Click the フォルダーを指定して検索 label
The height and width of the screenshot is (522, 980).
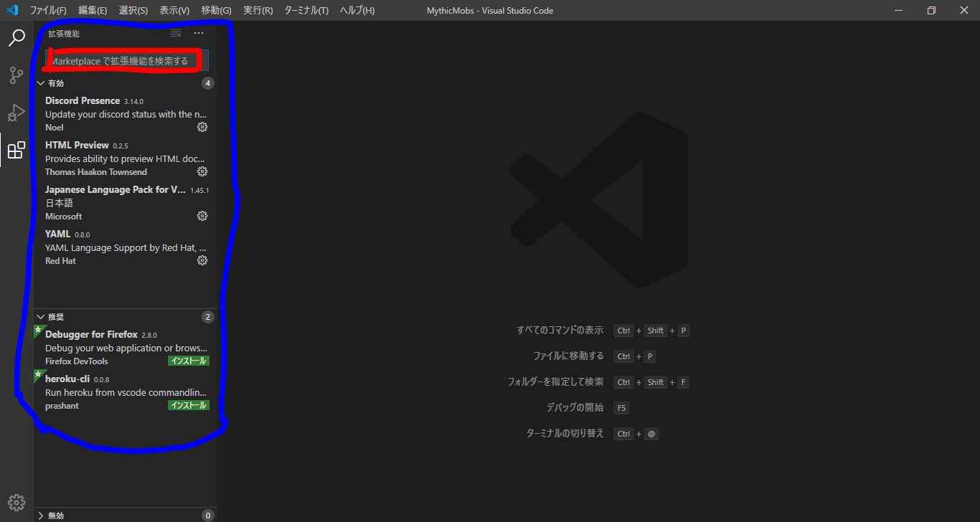555,381
